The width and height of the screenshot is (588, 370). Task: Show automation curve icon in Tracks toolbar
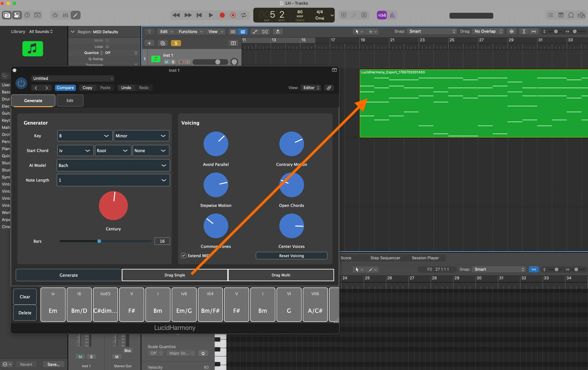click(255, 31)
